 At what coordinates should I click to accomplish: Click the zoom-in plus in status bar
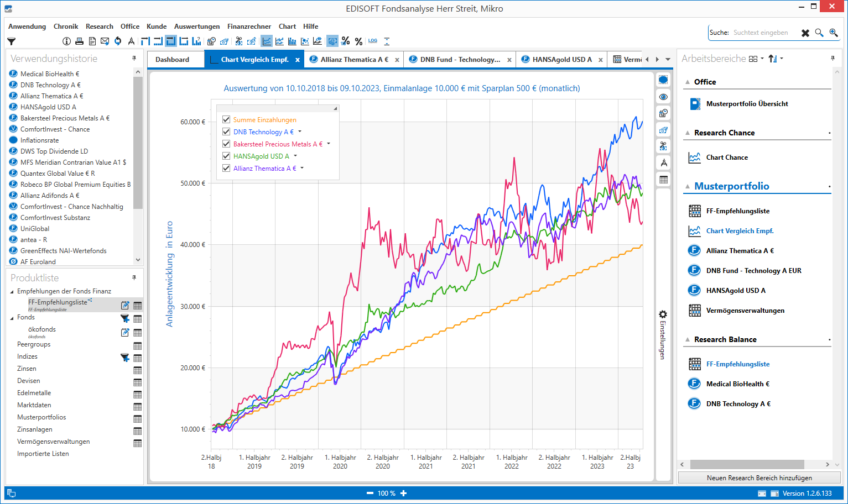tap(404, 494)
